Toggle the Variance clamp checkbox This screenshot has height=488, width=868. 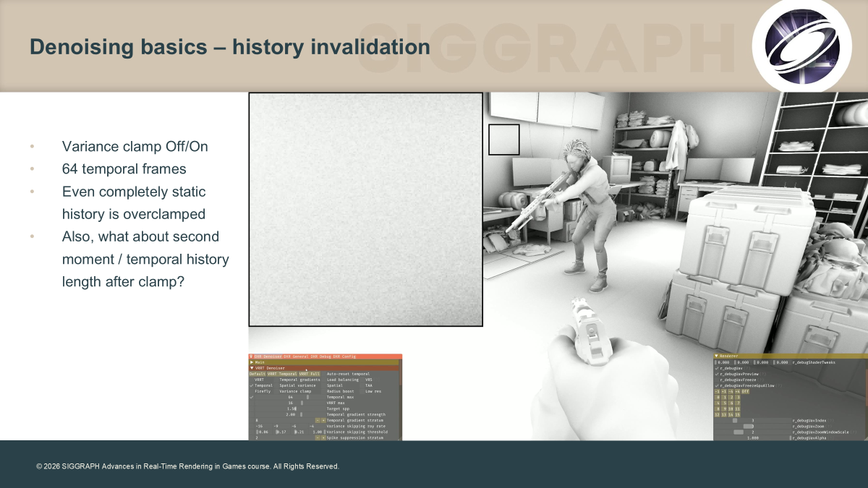[x=276, y=391]
